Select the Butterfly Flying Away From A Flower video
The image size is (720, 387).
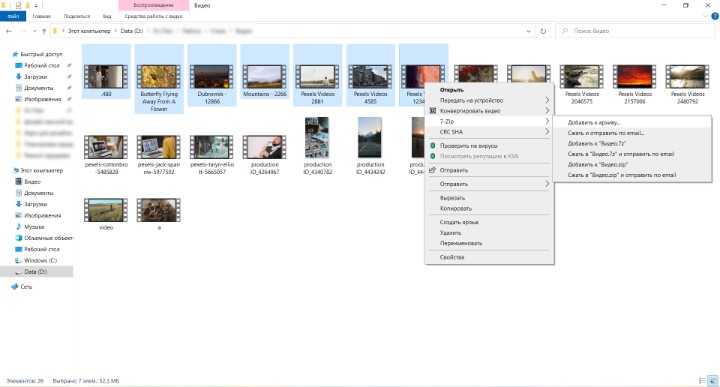pos(159,79)
